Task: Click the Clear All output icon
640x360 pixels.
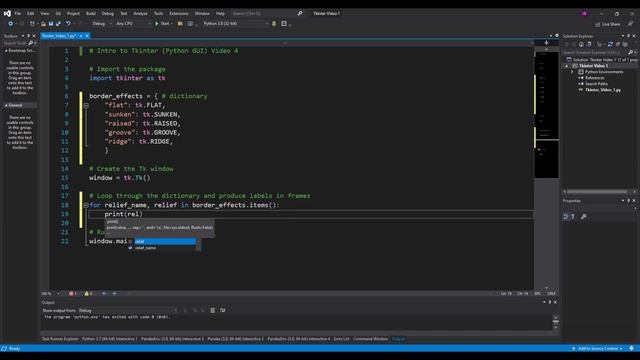Action: 213,311
